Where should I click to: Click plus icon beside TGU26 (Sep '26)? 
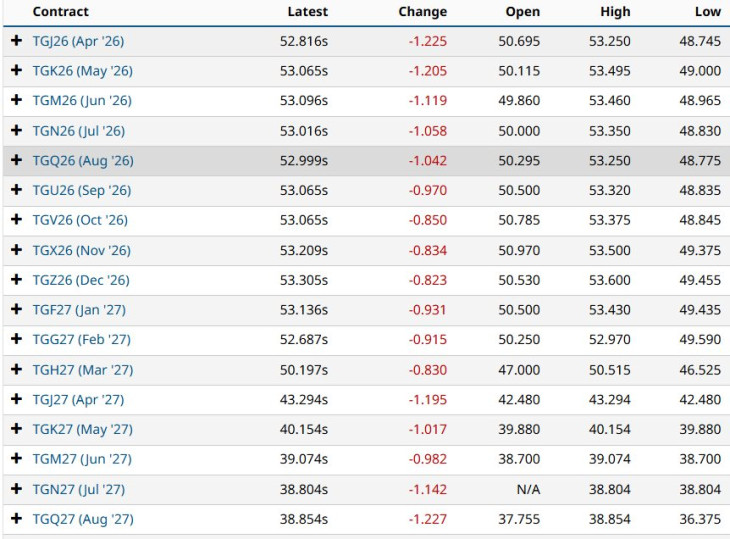click(x=16, y=190)
